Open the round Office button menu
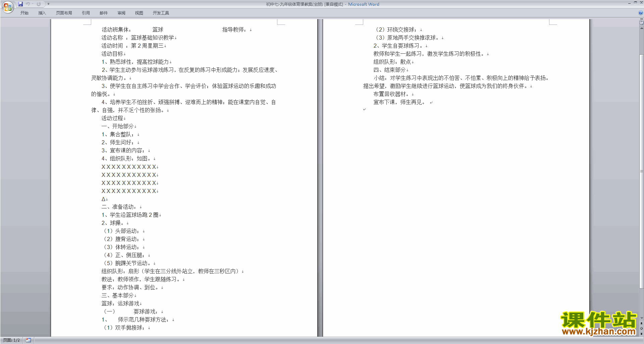Viewport: 644px width, 344px height. [7, 7]
